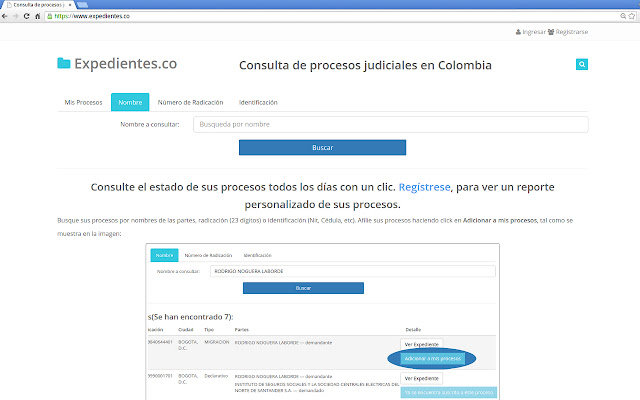The width and height of the screenshot is (640, 400).
Task: Click the tutorial image thumbnail
Action: coord(322,322)
